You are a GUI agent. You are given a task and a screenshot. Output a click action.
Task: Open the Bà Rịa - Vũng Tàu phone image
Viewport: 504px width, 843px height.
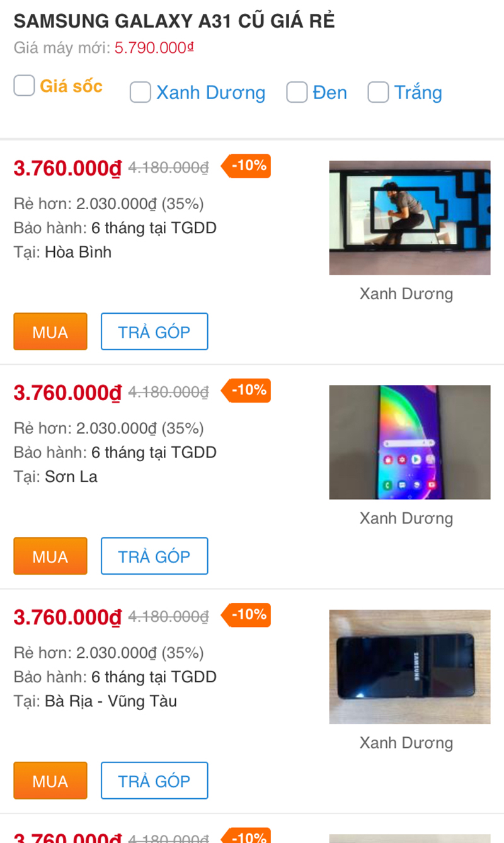click(x=409, y=667)
